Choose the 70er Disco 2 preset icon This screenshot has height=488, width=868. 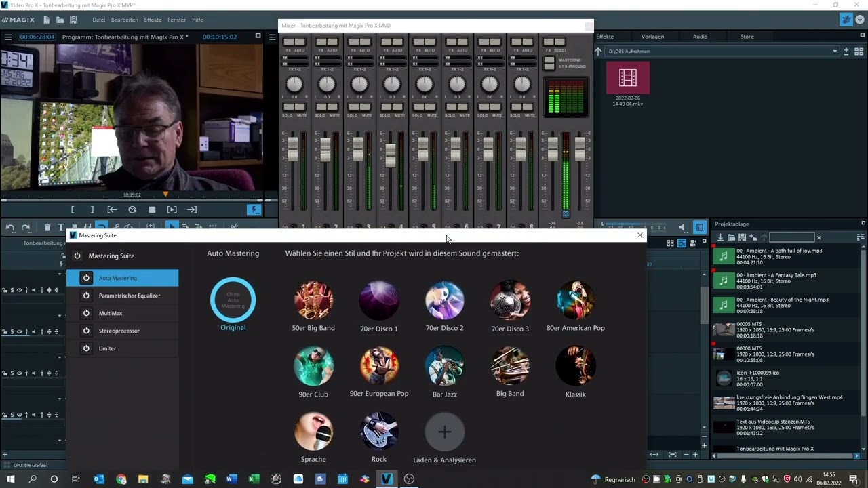point(444,300)
